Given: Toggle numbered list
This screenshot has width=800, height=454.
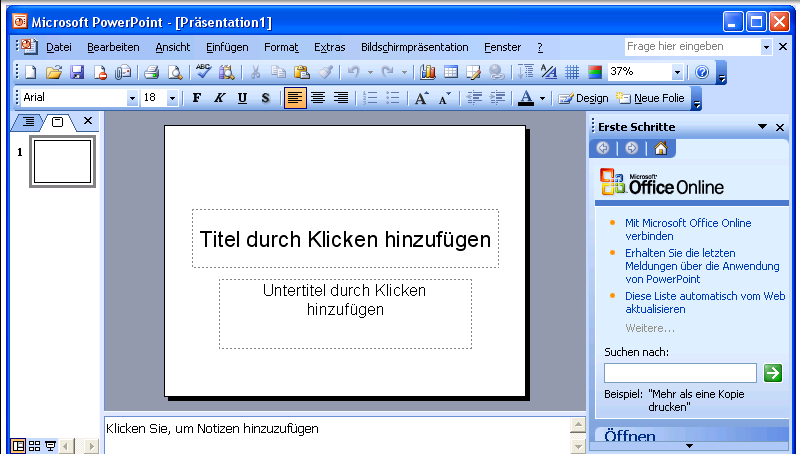Looking at the screenshot, I should click(370, 98).
